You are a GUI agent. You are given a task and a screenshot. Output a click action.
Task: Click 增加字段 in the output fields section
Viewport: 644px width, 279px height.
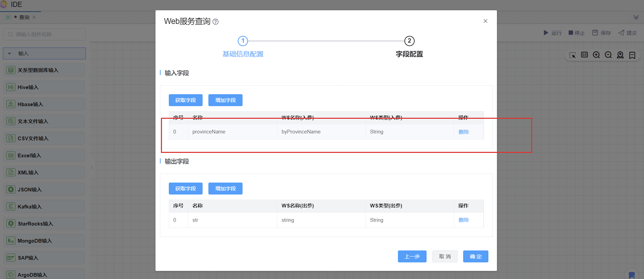pos(225,189)
